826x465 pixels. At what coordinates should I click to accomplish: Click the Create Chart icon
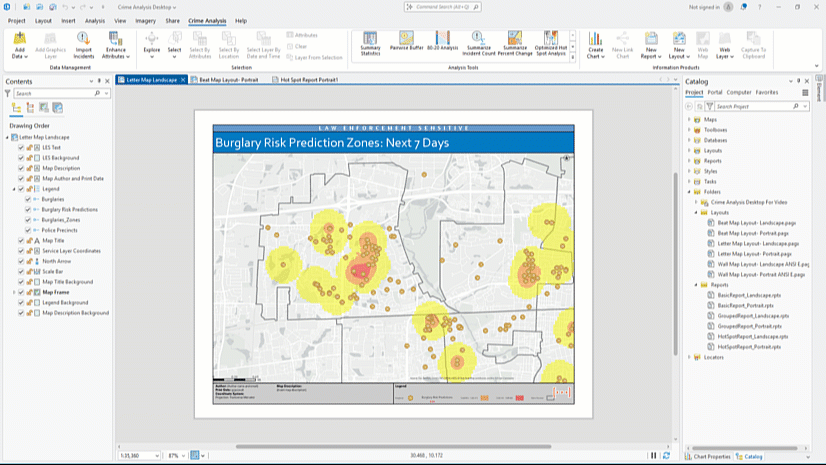tap(595, 38)
